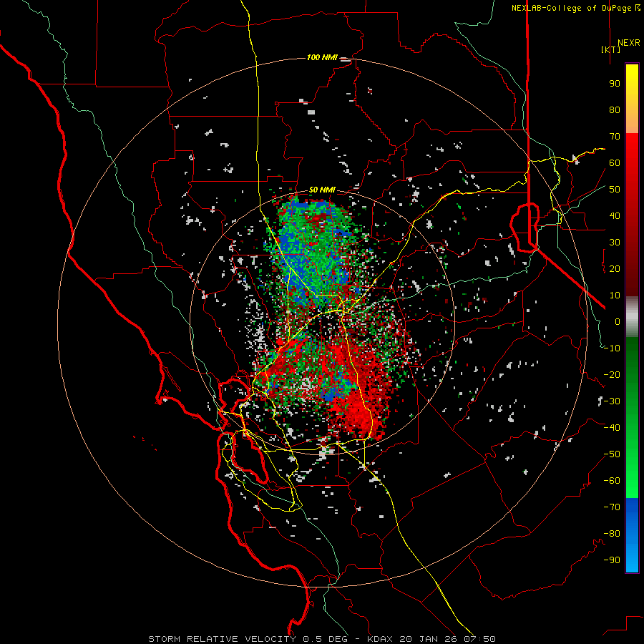The image size is (644, 644).
Task: Click the positive 20 knot scale label
Action: [x=615, y=269]
